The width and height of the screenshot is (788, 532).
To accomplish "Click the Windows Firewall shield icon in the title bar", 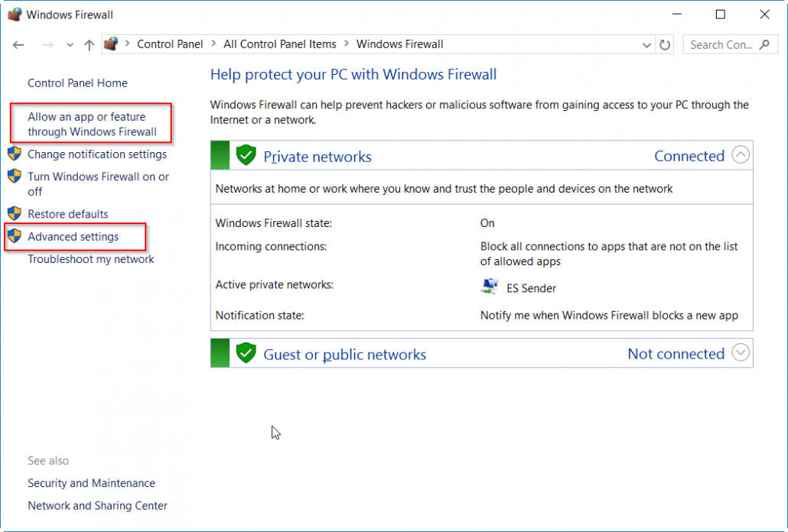I will (x=15, y=14).
